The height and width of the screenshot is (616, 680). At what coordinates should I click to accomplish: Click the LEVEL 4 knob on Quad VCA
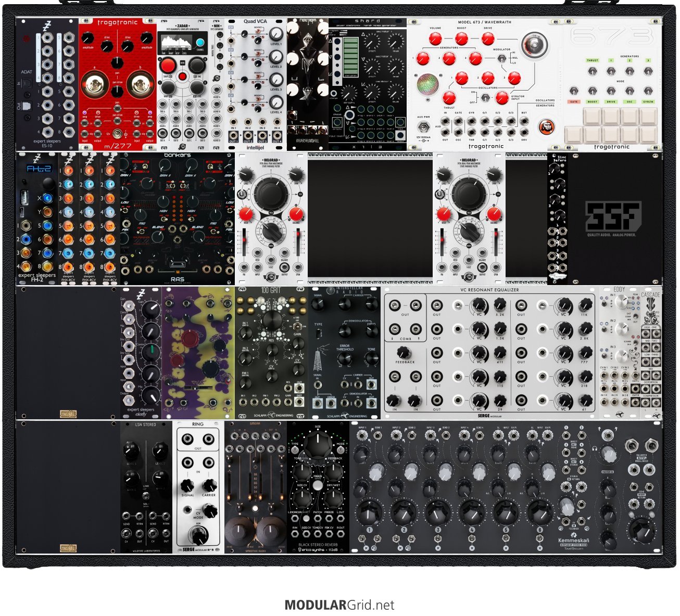pos(276,102)
